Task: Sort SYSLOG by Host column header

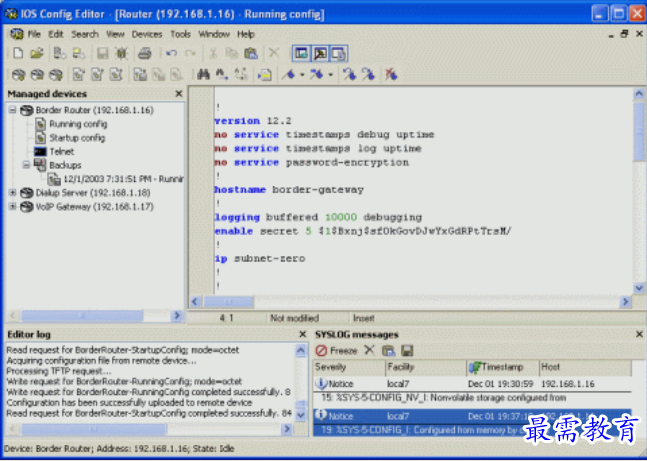Action: pos(585,367)
